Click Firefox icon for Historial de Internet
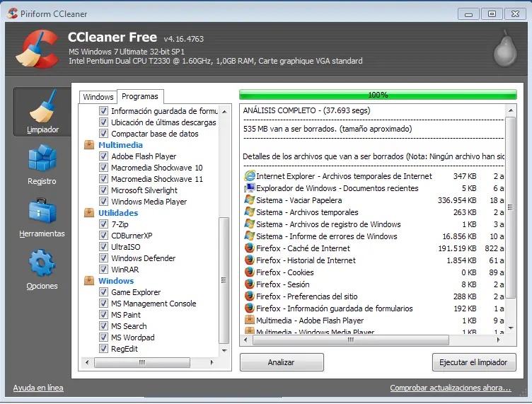 [249, 260]
